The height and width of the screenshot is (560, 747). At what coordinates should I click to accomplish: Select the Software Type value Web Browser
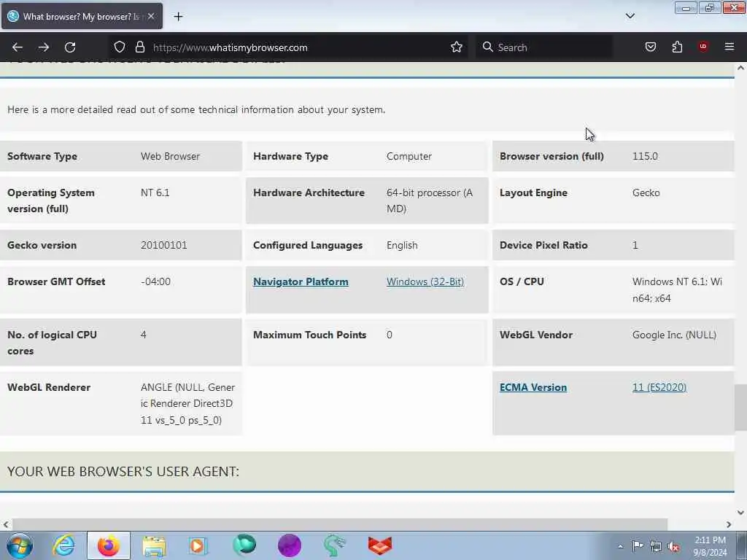pyautogui.click(x=170, y=156)
